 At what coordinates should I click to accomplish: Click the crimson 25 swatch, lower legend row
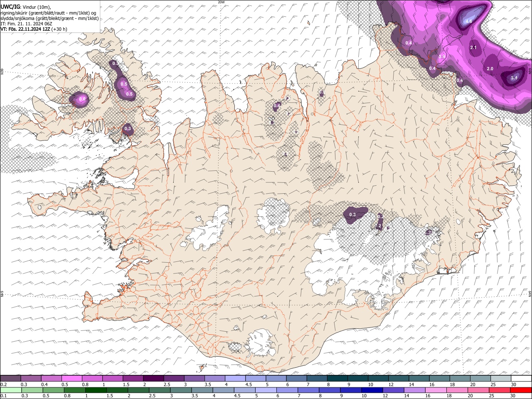click(500, 390)
